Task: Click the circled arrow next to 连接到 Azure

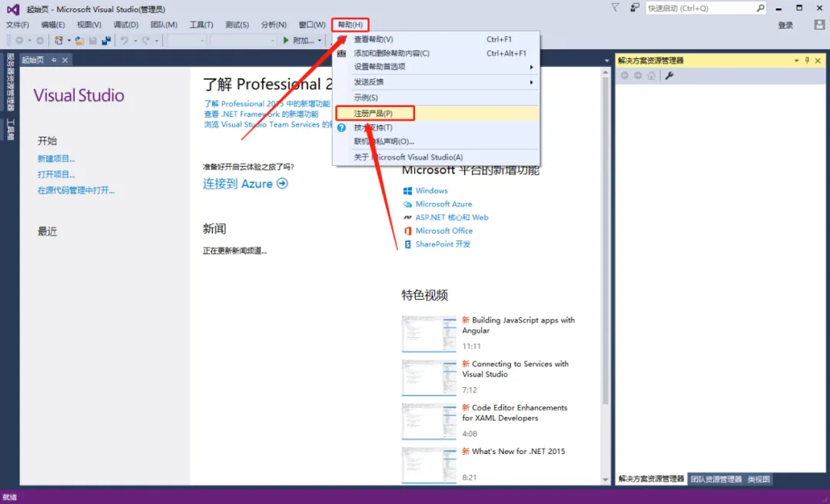Action: pos(283,184)
